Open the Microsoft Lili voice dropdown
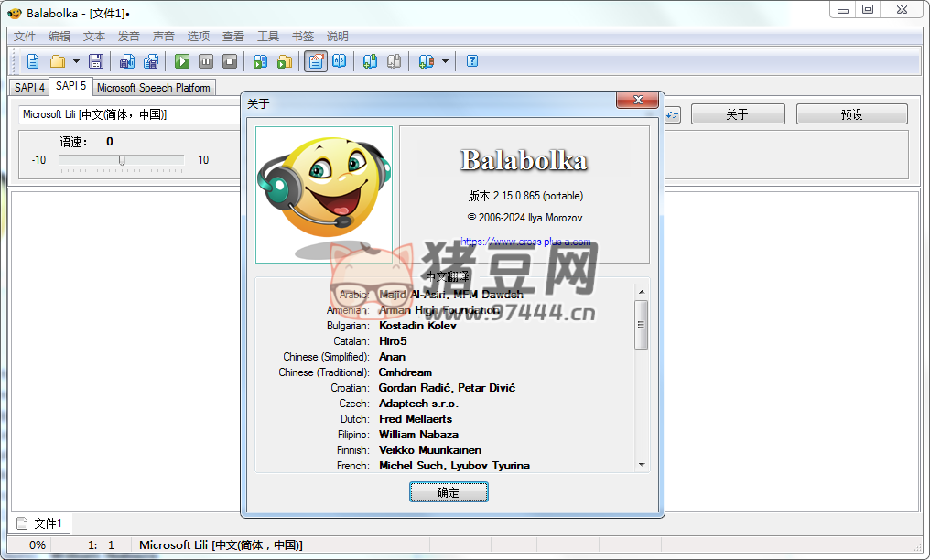 [128, 114]
